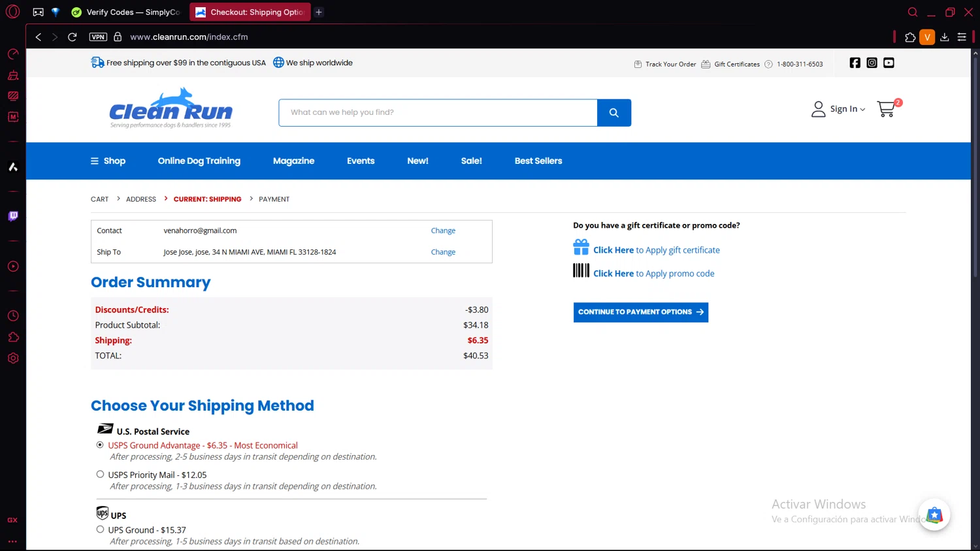Image resolution: width=980 pixels, height=551 pixels.
Task: Open the New! menu item
Action: click(x=417, y=161)
